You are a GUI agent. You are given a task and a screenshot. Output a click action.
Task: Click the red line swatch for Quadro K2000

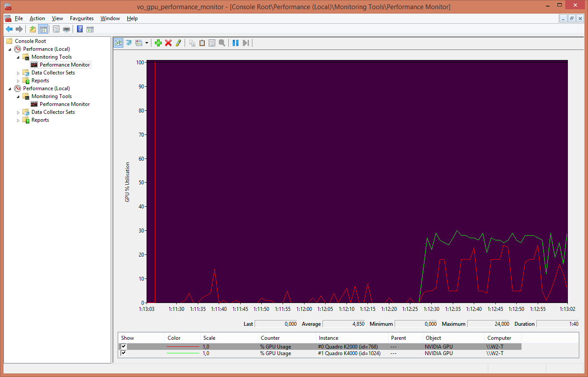pos(182,346)
